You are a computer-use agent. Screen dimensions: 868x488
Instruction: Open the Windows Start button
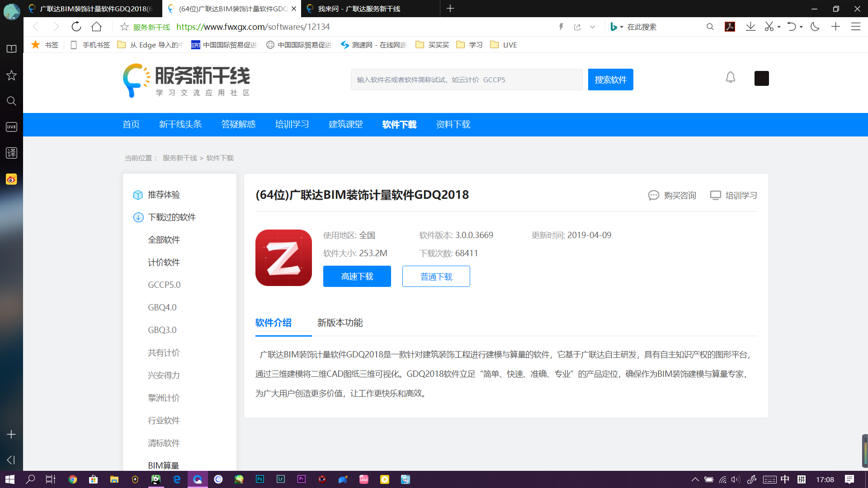(x=10, y=479)
